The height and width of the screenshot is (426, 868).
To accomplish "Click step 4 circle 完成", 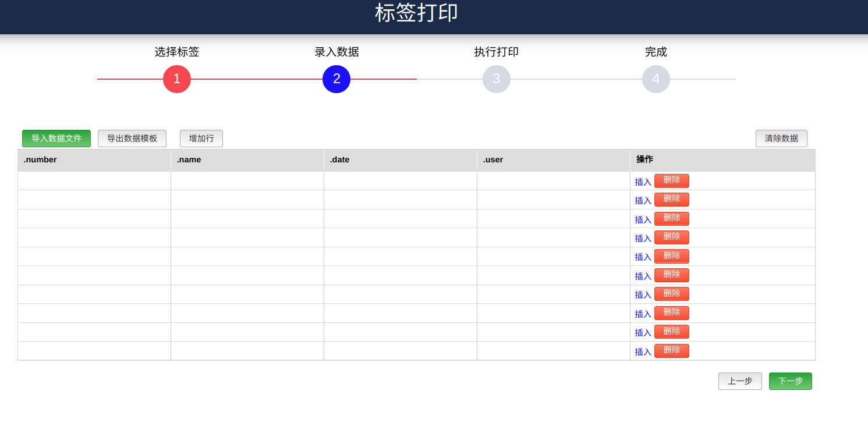I will coord(656,79).
